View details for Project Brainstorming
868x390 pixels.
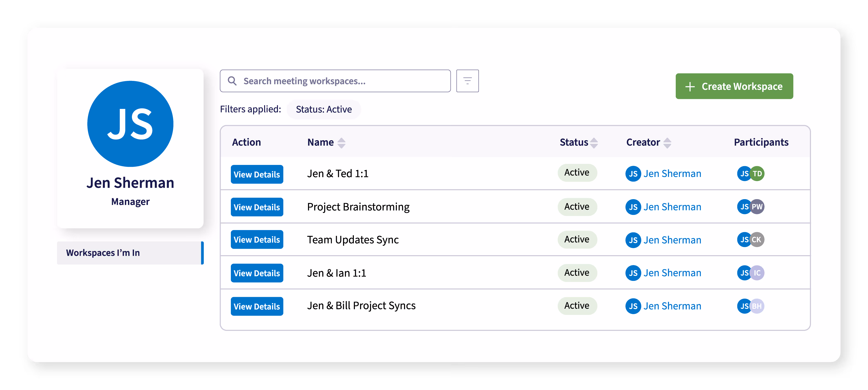coord(257,207)
